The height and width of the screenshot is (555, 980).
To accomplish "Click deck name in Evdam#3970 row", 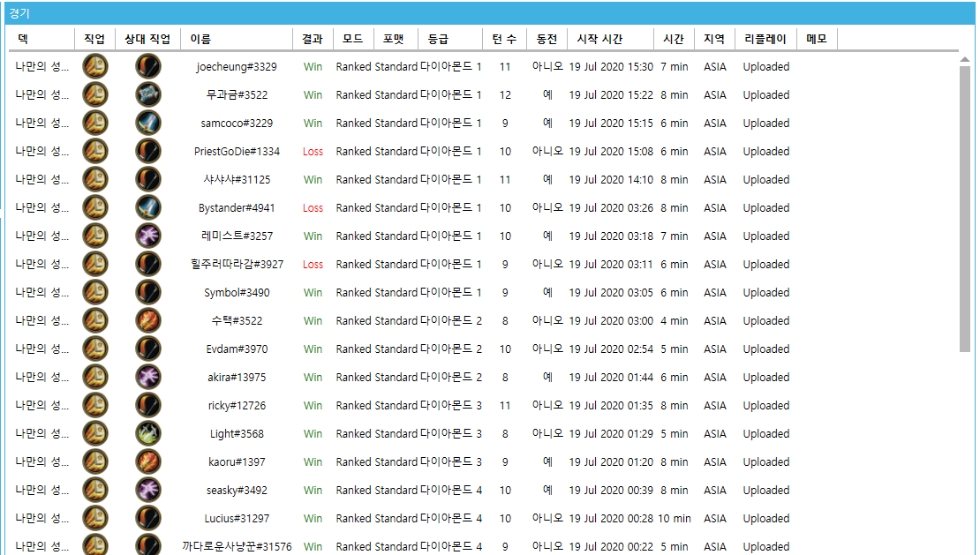I will coord(41,349).
